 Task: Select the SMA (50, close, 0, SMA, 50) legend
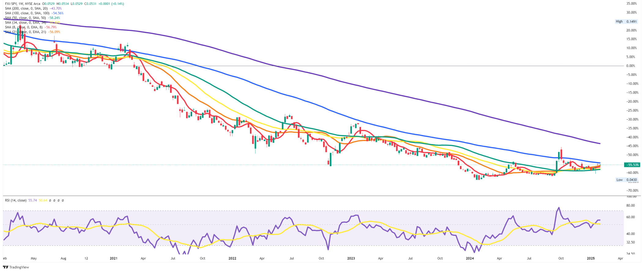(25, 18)
